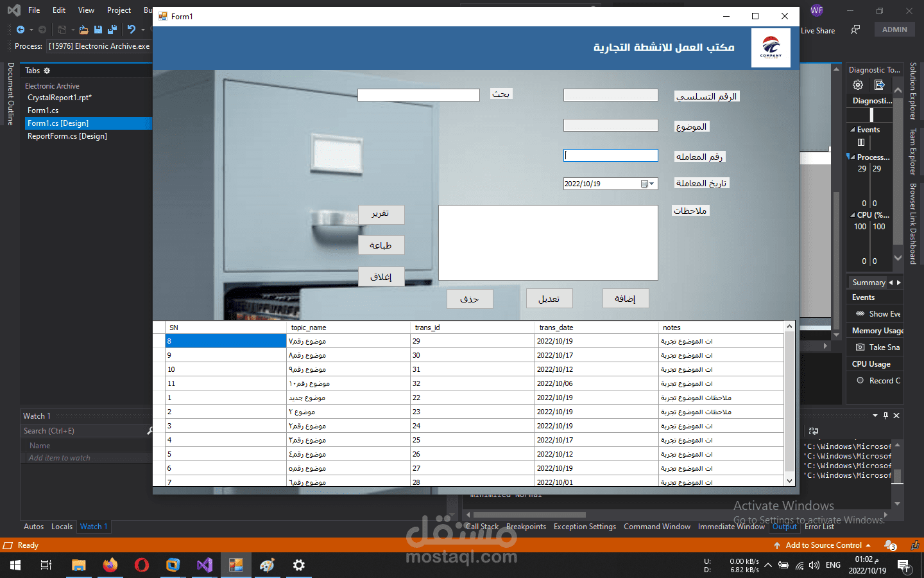Screen dimensions: 924x578
Task: Open the Project menu
Action: (x=119, y=10)
